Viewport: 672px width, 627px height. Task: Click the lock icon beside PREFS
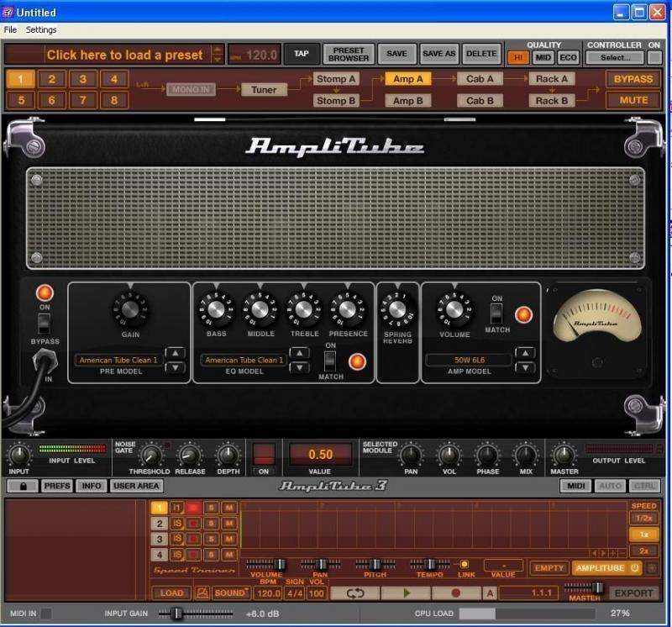(x=23, y=486)
